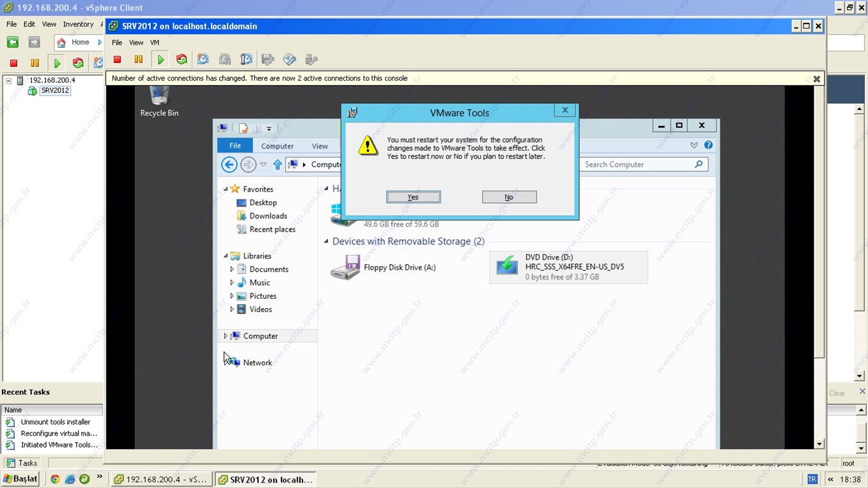Image resolution: width=868 pixels, height=488 pixels.
Task: Select SRV2012 virtual machine in inventory tree
Action: coord(55,91)
